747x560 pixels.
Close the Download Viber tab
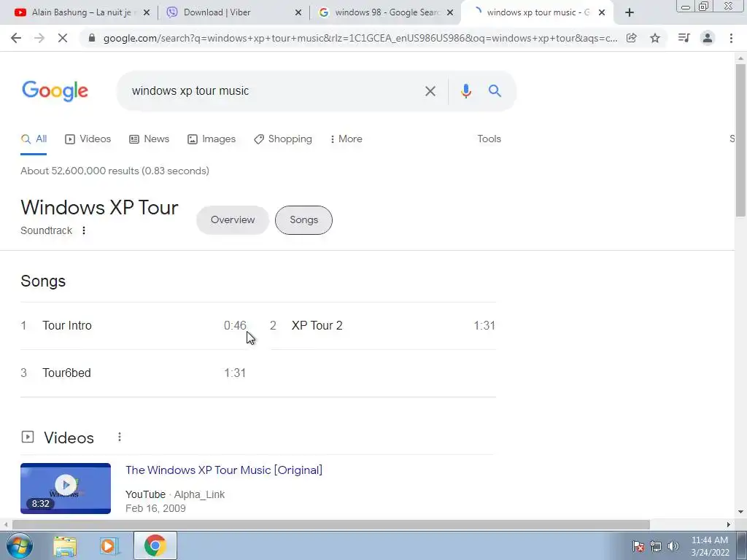point(298,12)
